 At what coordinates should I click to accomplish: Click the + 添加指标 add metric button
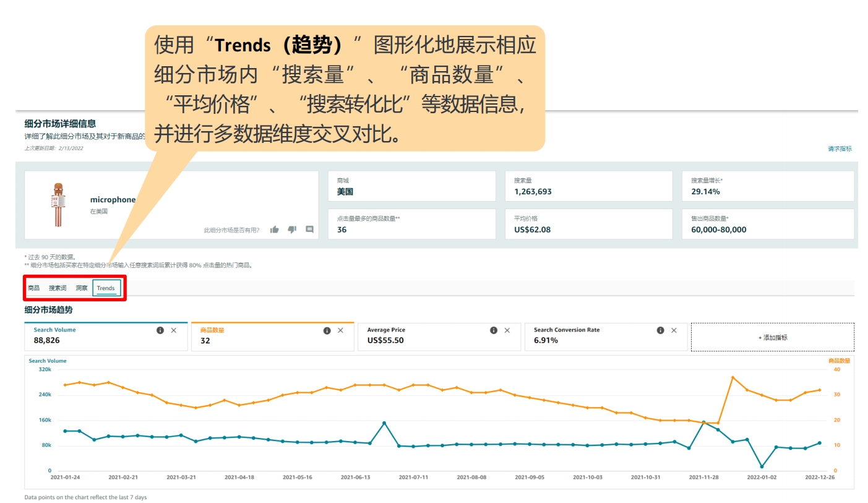(772, 337)
